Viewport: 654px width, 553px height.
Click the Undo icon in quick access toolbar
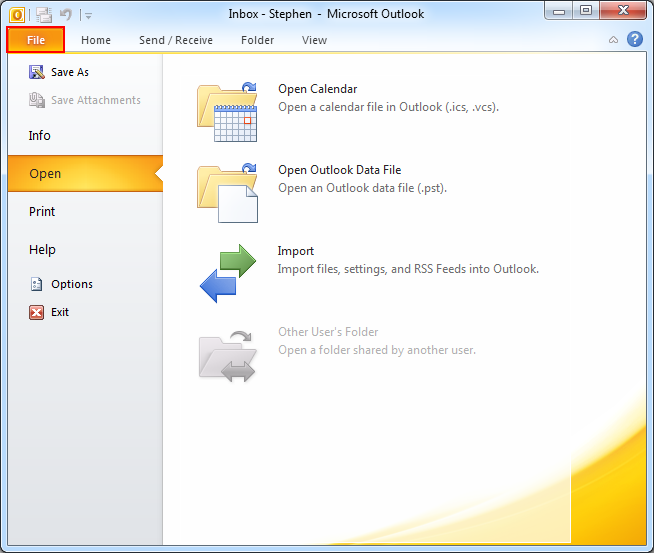[66, 15]
